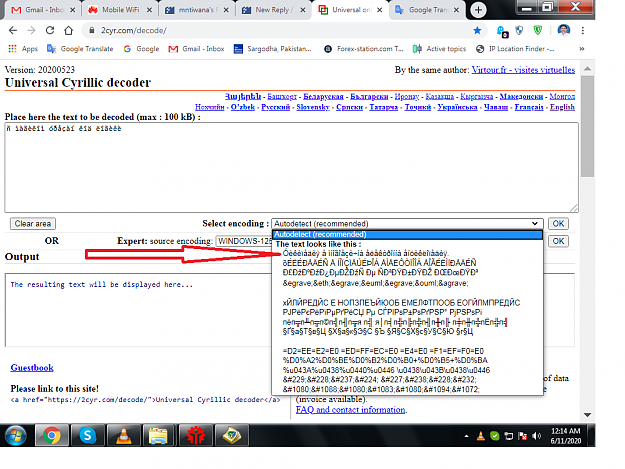Open a new tab with the plus button
The height and width of the screenshot is (469, 625).
tap(478, 10)
